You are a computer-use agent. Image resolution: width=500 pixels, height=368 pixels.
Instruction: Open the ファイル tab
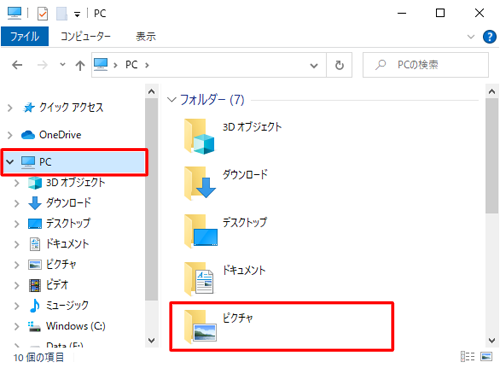point(25,36)
